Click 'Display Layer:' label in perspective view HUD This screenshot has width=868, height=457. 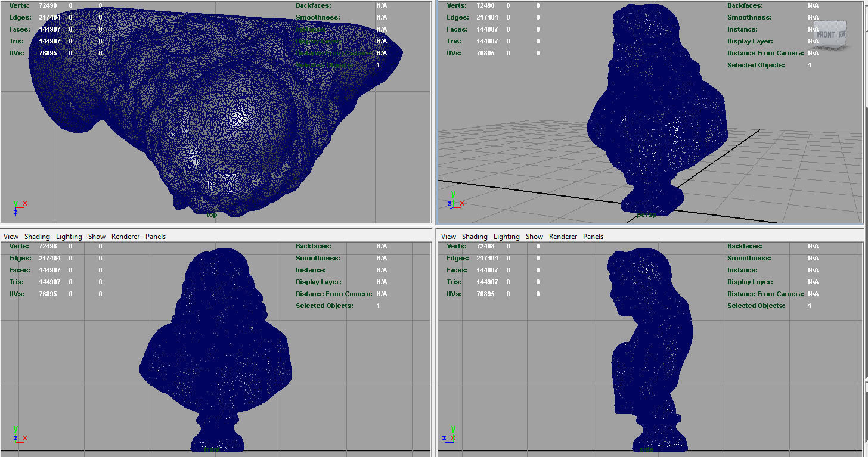pyautogui.click(x=750, y=41)
